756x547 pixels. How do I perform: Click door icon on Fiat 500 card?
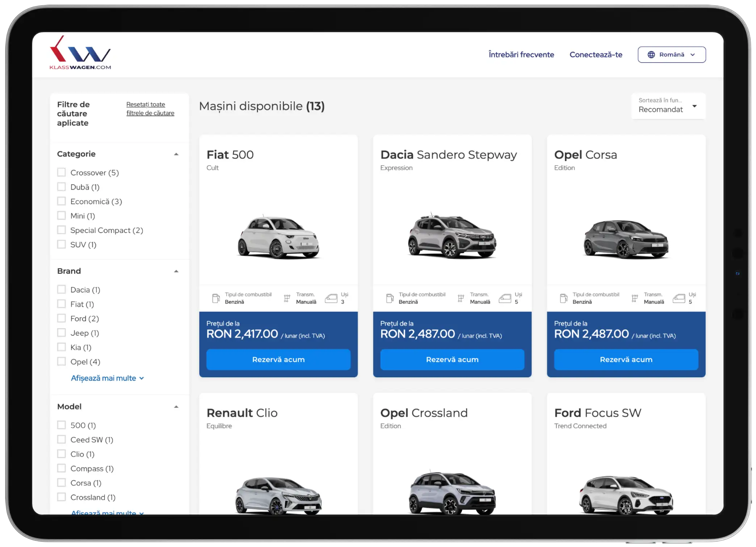tap(331, 298)
